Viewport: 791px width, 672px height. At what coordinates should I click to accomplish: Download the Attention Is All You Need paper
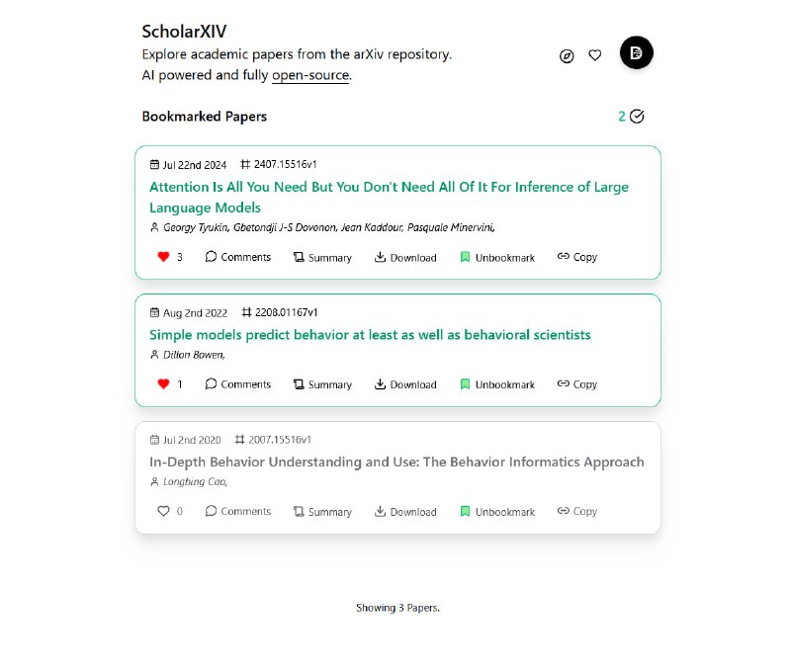pos(405,258)
